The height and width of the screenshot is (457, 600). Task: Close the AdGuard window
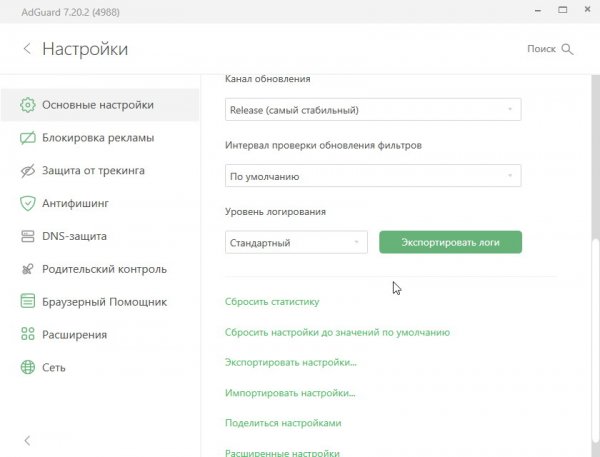(587, 9)
